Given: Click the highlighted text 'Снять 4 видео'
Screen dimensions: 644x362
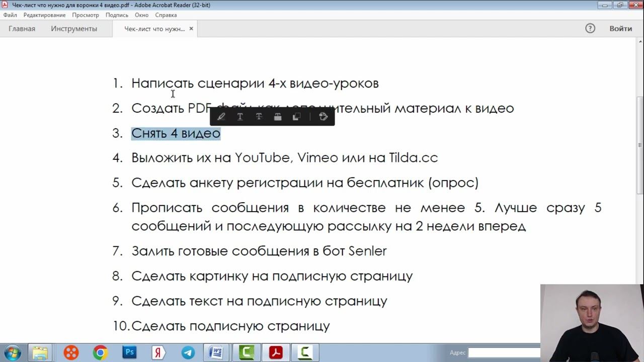Looking at the screenshot, I should [x=176, y=133].
